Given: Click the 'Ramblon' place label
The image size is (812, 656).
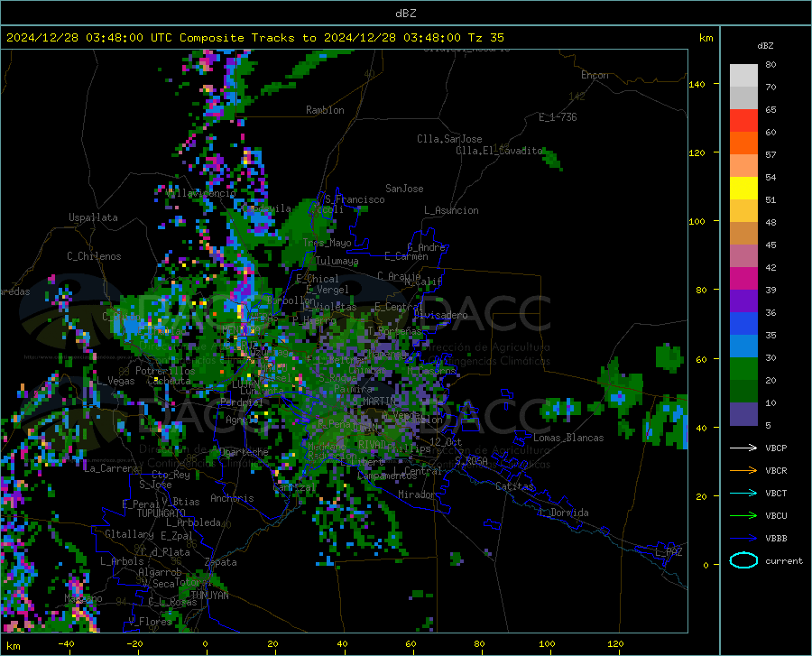Looking at the screenshot, I should click(x=325, y=110).
